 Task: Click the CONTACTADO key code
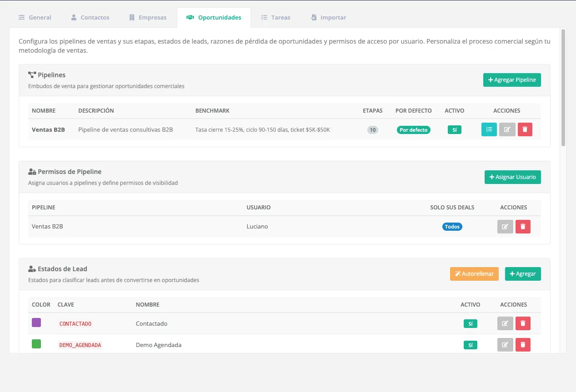(75, 324)
